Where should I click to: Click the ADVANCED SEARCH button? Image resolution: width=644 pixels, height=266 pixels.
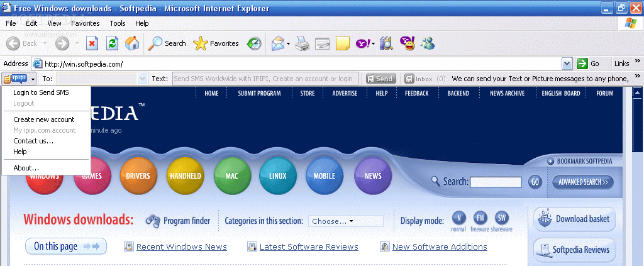[583, 182]
